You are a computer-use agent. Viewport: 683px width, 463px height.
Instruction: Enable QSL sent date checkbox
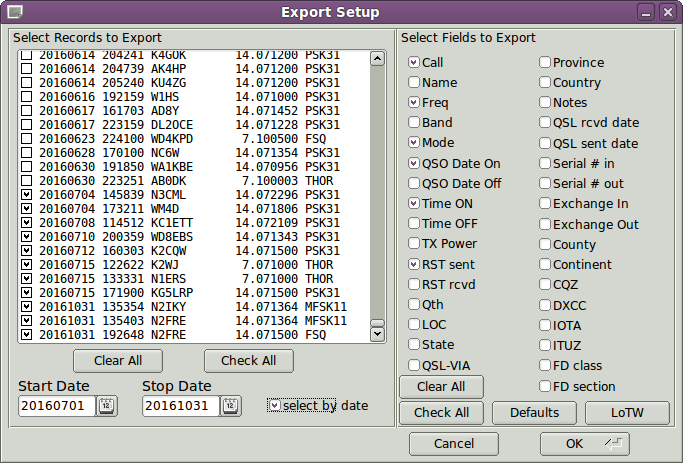coord(544,143)
